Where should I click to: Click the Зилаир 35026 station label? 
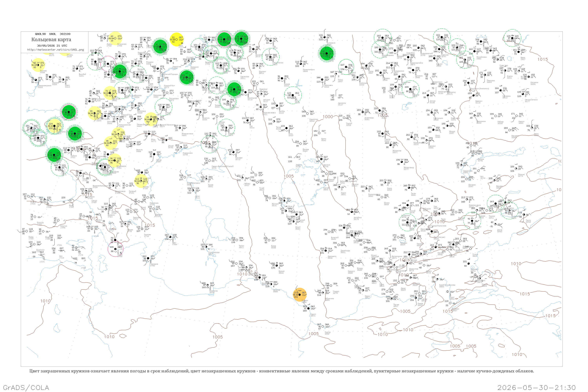(287, 85)
